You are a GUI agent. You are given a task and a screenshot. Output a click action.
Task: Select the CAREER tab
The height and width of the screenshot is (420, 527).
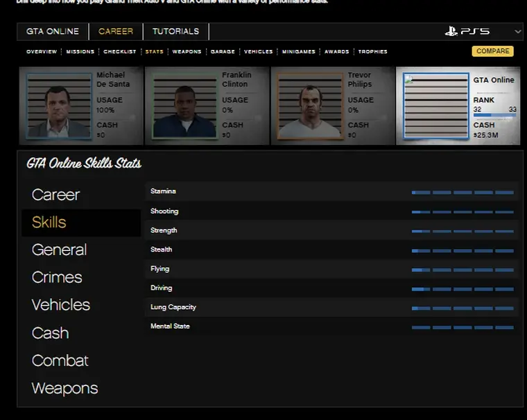click(x=116, y=32)
